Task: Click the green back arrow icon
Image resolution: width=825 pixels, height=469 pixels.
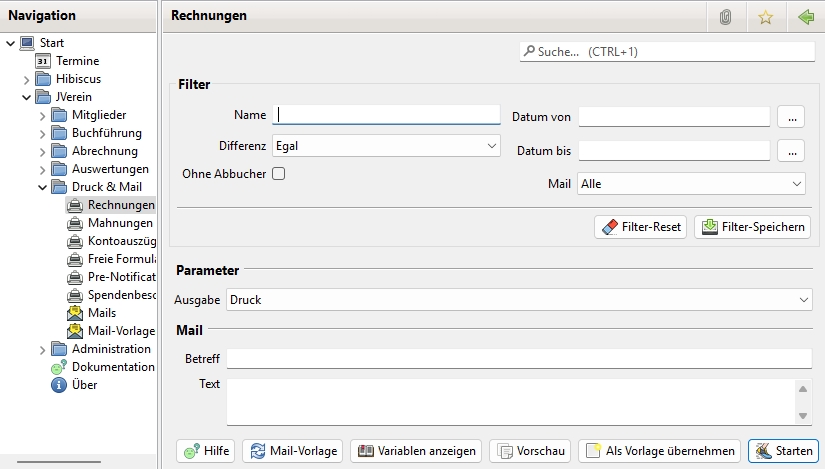Action: point(806,17)
